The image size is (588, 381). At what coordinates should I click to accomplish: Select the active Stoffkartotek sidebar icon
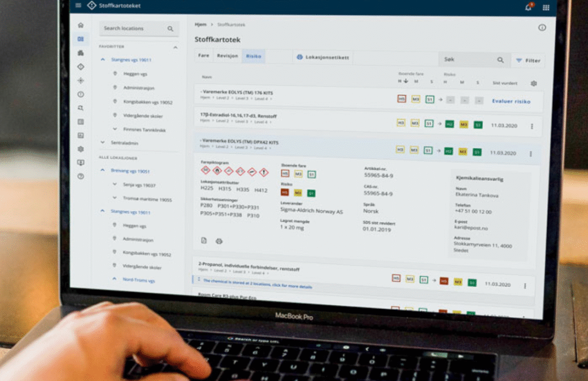pyautogui.click(x=80, y=39)
